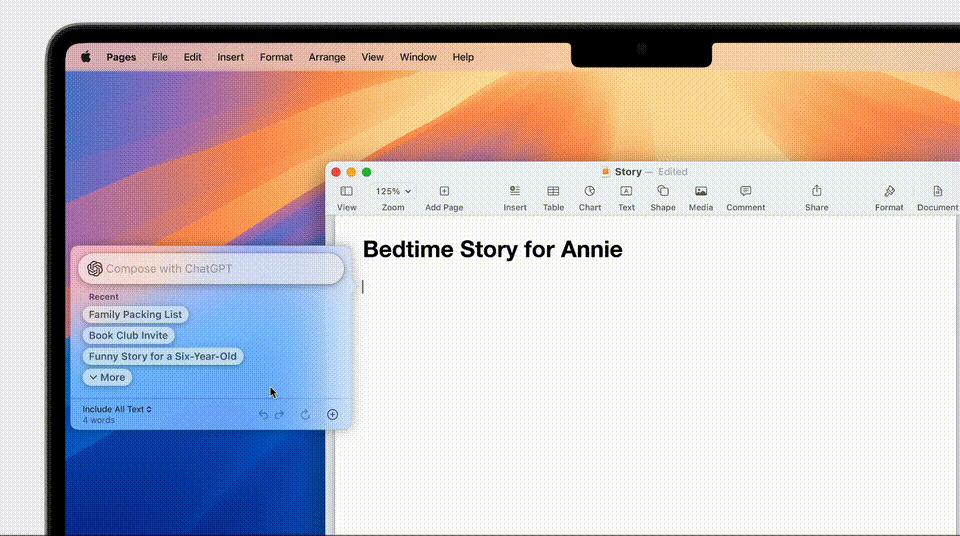Choose Funny Story for a Six-Year-Old
The height and width of the screenshot is (536, 960).
point(162,356)
